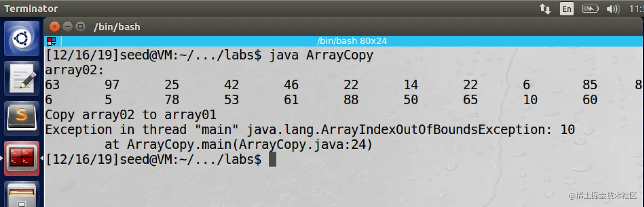Image resolution: width=644 pixels, height=207 pixels.
Task: Open the battery status indicator
Action: (x=590, y=9)
